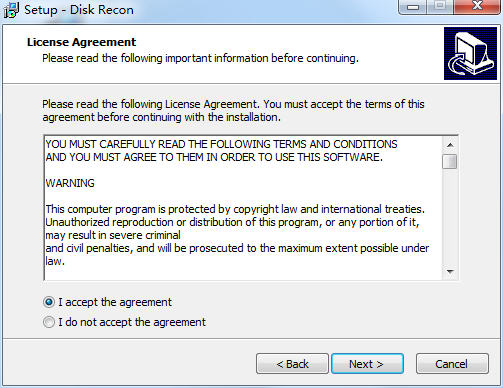The height and width of the screenshot is (388, 503).
Task: Click inside the license agreement text box
Action: 244,208
